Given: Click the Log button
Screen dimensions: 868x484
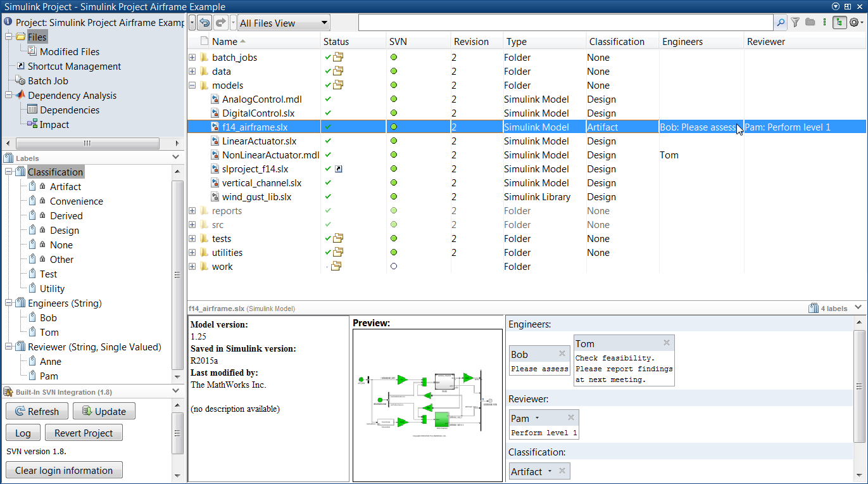Looking at the screenshot, I should 23,433.
